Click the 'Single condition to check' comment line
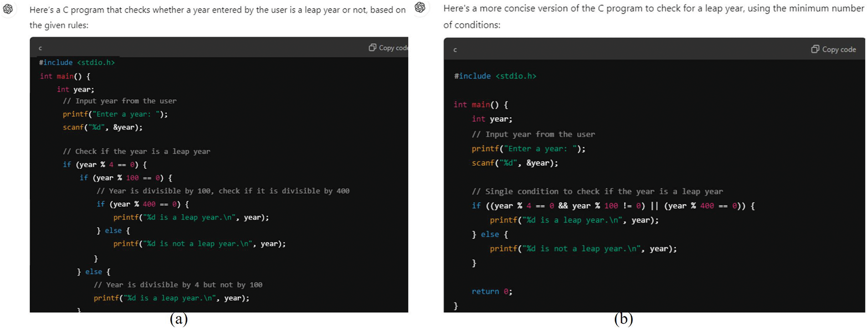This screenshot has width=868, height=329. (597, 192)
